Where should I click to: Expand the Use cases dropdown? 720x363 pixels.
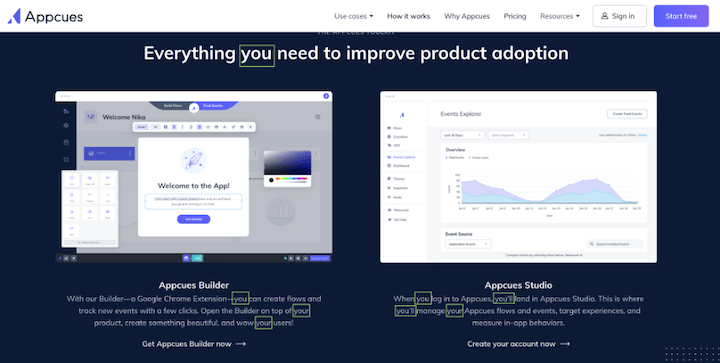(x=354, y=16)
